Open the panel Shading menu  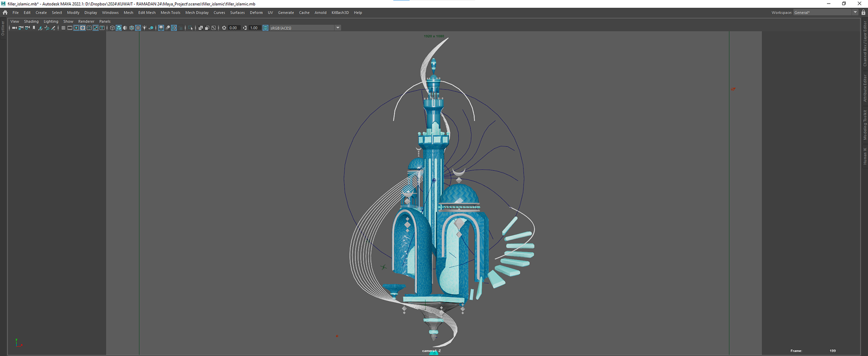coord(31,21)
